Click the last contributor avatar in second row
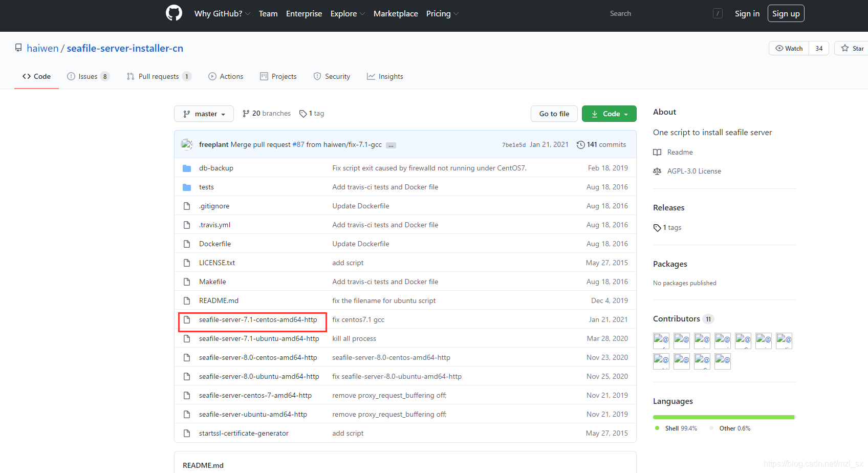The image size is (868, 473). tap(723, 361)
